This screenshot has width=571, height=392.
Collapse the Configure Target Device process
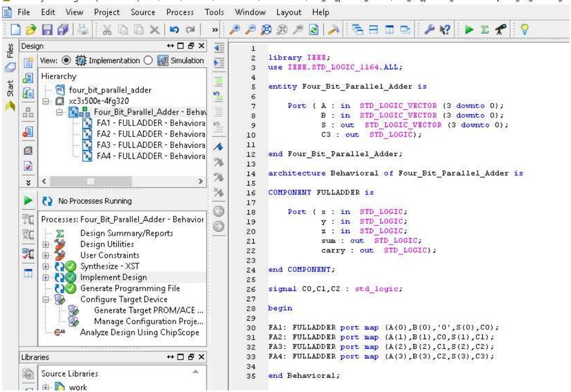tap(46, 300)
